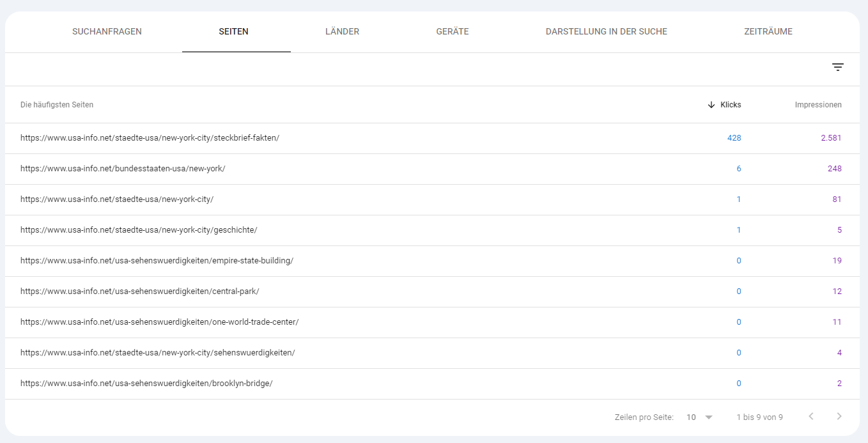Go to next page arrow

(839, 417)
